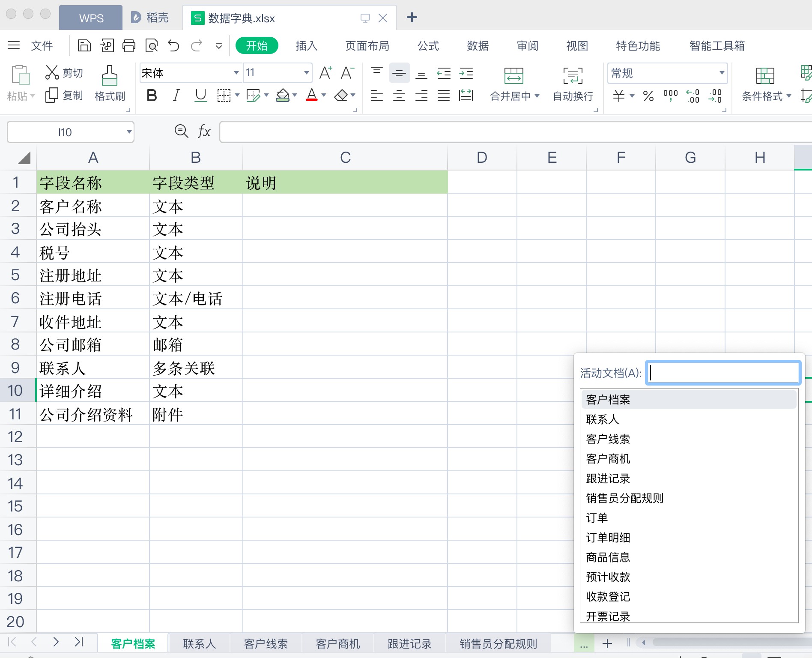Toggle Bold formatting

[x=152, y=96]
